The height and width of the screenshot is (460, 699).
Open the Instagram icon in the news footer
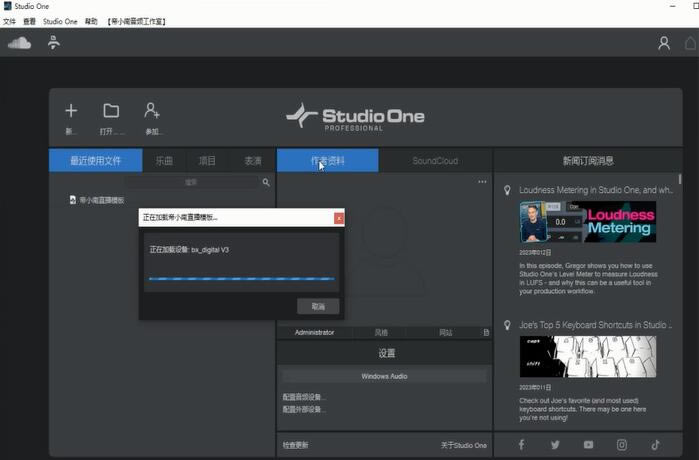pos(622,444)
